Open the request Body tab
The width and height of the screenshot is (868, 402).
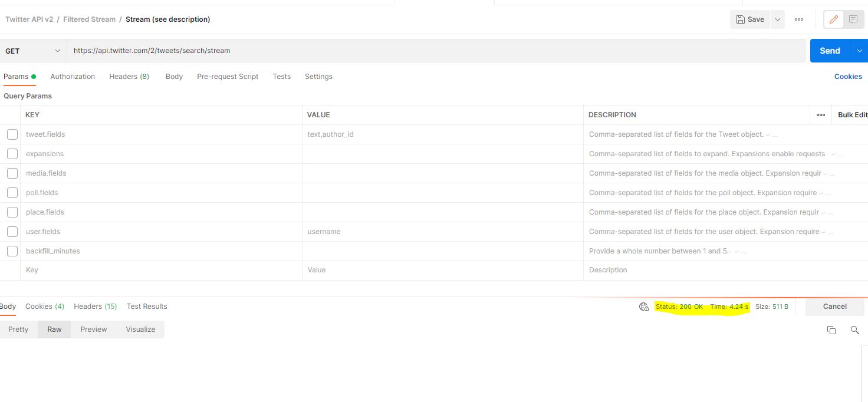point(174,77)
